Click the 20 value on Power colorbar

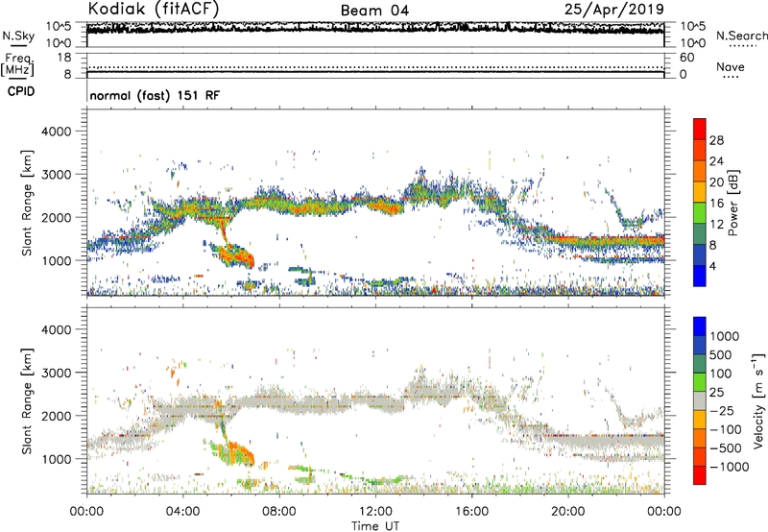716,182
